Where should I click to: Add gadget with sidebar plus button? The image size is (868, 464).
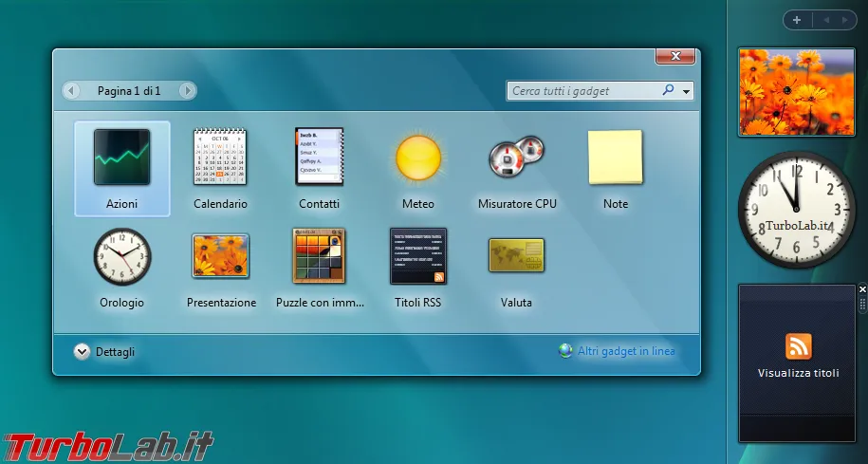tap(797, 21)
